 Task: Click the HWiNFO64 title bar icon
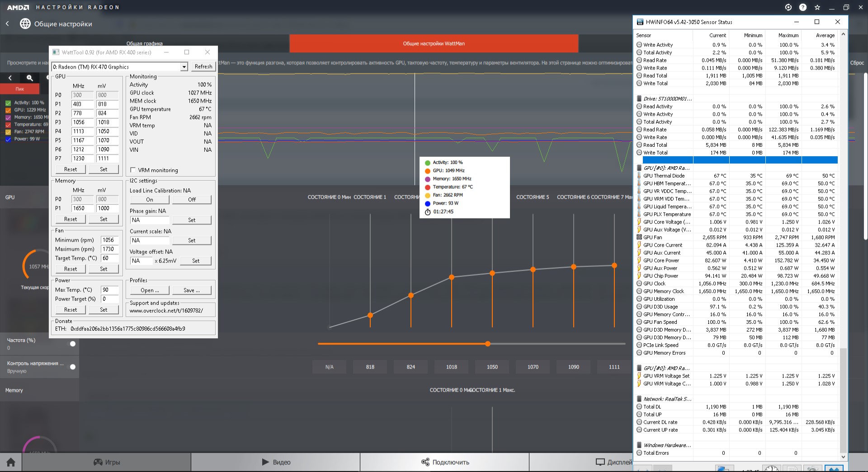640,22
